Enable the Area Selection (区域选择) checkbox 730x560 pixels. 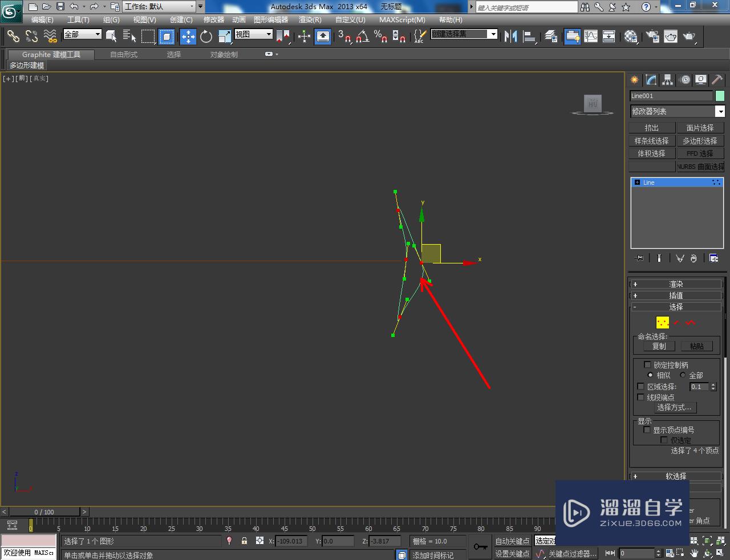pos(640,386)
